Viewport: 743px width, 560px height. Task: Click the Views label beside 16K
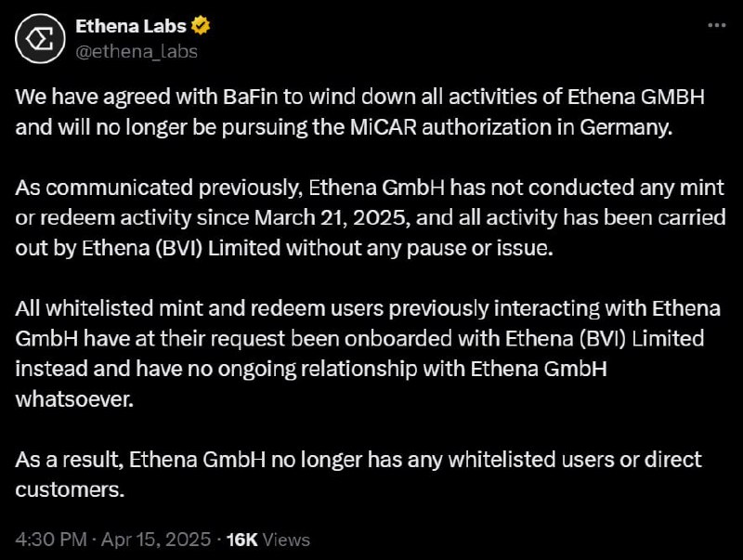click(286, 540)
